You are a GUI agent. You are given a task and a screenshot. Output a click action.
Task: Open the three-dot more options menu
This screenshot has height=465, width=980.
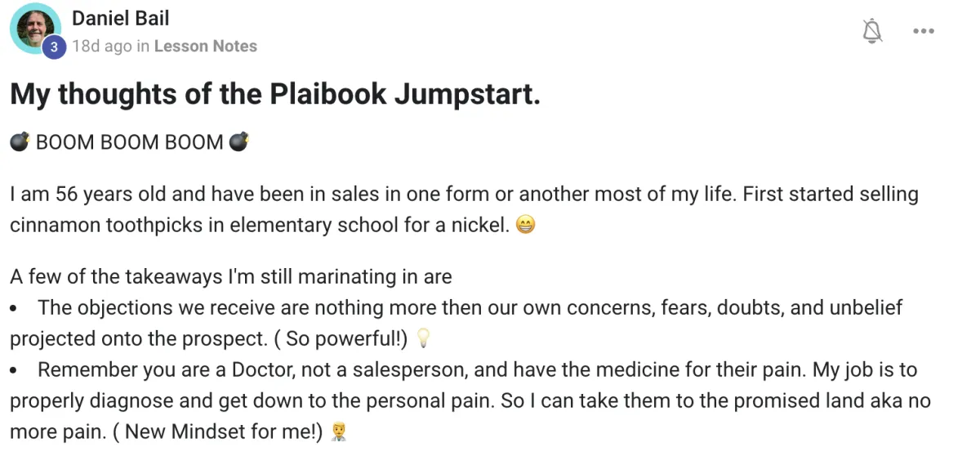[924, 31]
